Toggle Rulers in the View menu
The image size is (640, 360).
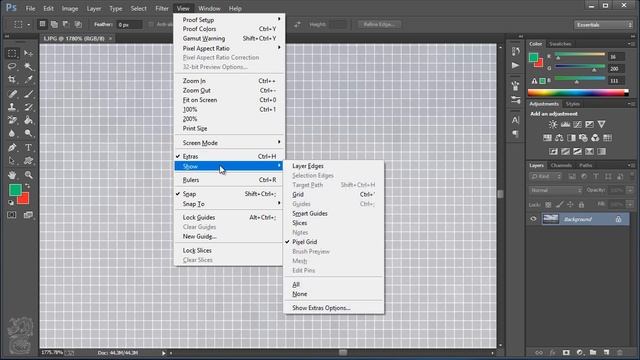click(229, 180)
